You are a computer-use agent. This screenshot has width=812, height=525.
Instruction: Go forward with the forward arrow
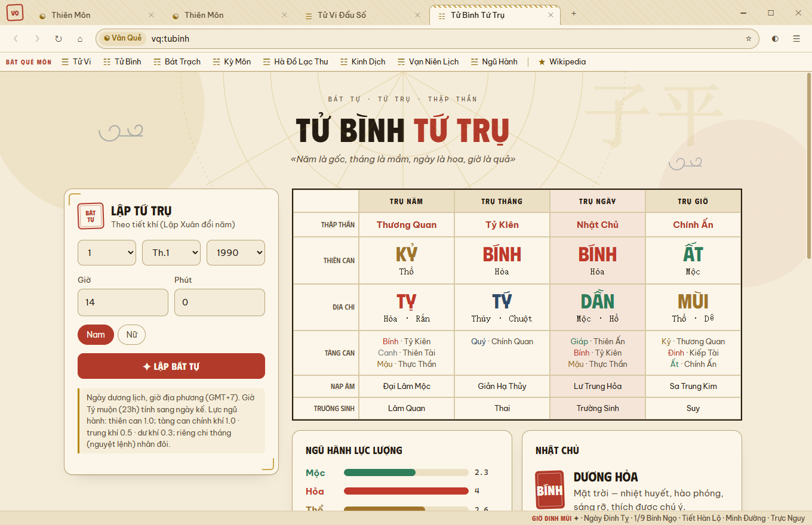coord(37,39)
